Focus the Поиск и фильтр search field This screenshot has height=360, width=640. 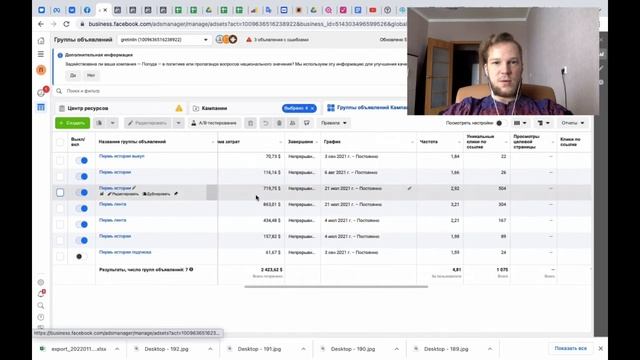231,91
